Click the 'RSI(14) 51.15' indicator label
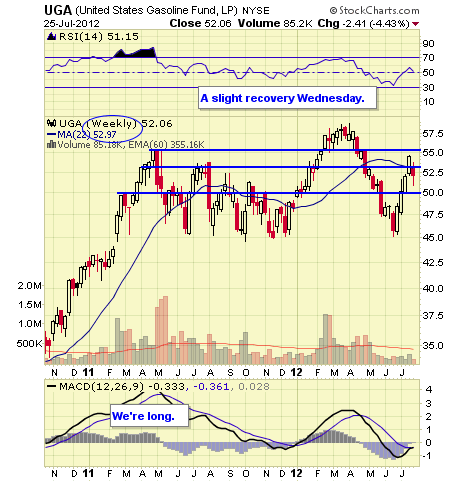 coord(99,36)
